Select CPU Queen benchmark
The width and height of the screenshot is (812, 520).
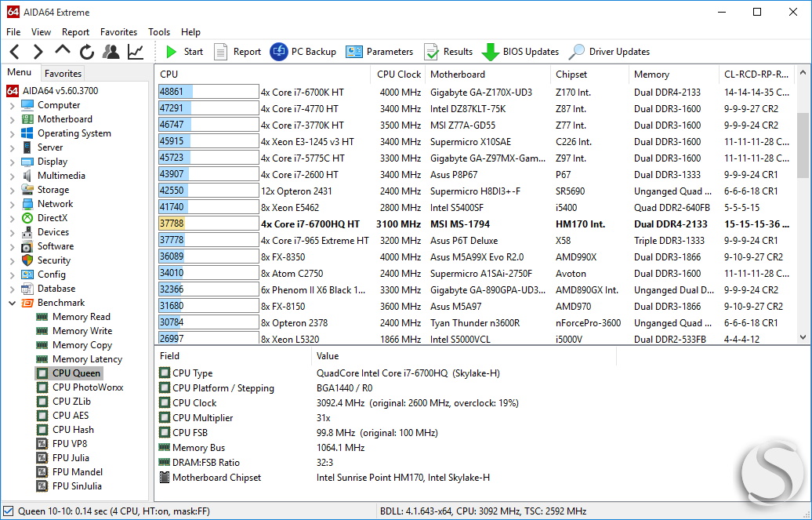point(76,373)
